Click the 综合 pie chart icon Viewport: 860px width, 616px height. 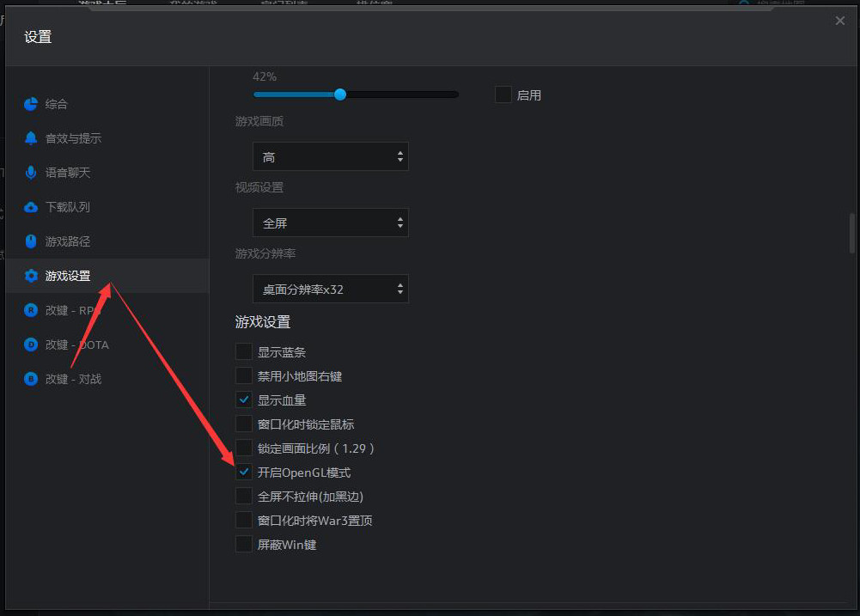[31, 104]
